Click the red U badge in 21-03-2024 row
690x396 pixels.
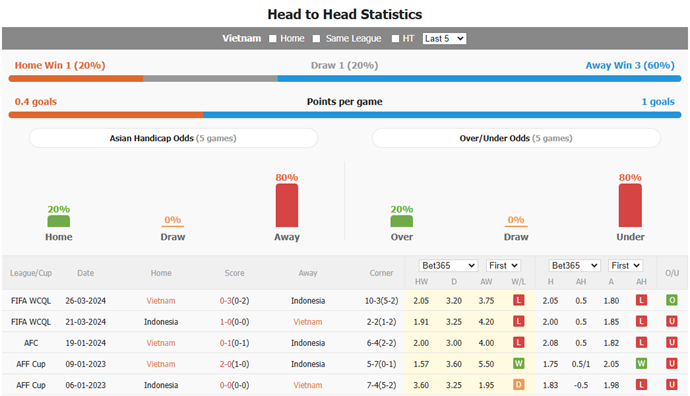(672, 322)
